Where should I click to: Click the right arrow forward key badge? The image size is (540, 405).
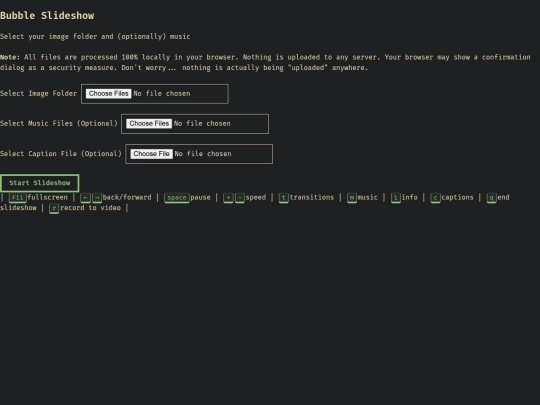coord(97,198)
